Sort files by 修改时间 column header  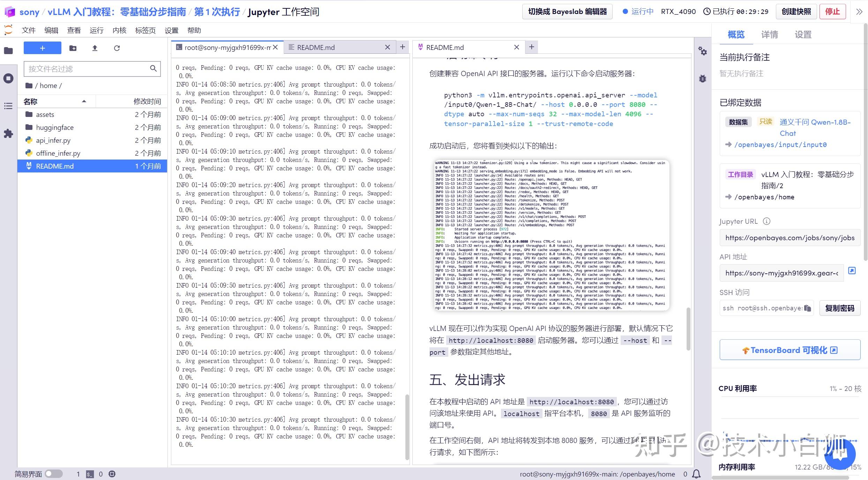pos(132,101)
